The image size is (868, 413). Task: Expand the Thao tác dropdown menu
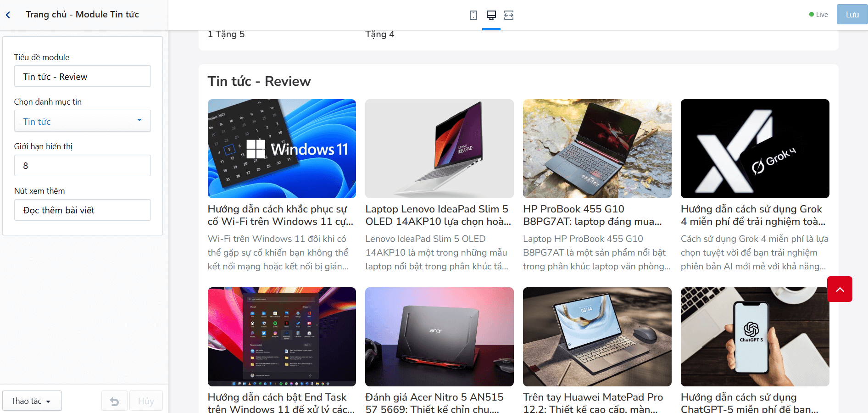(32, 401)
